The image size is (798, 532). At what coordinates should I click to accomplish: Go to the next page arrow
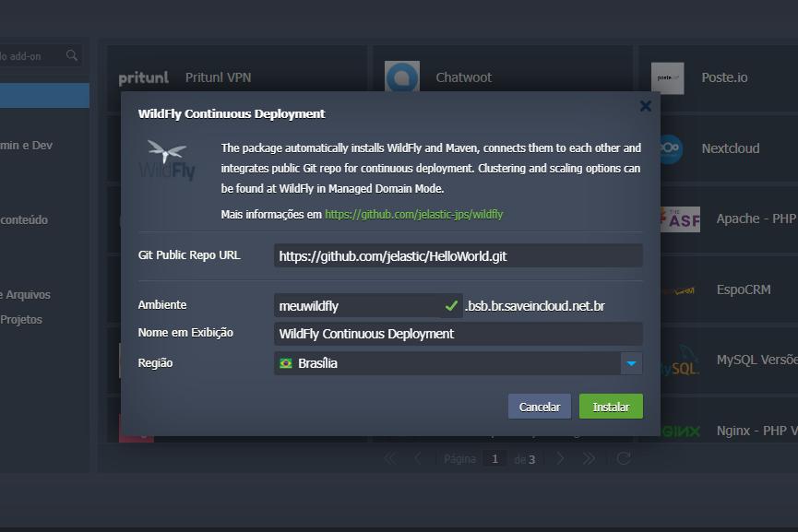coord(560,459)
